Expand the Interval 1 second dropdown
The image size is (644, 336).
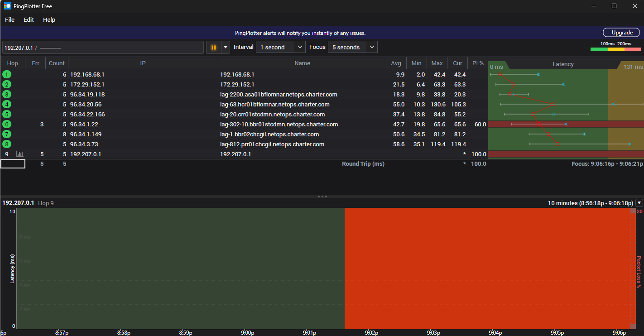[281, 47]
